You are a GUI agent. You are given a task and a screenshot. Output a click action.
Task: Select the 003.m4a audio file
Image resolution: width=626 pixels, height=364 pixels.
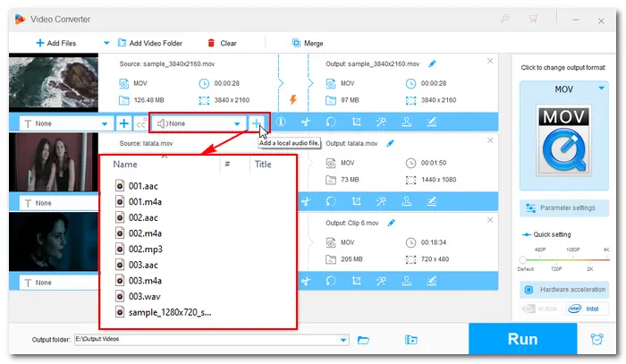[x=138, y=281]
